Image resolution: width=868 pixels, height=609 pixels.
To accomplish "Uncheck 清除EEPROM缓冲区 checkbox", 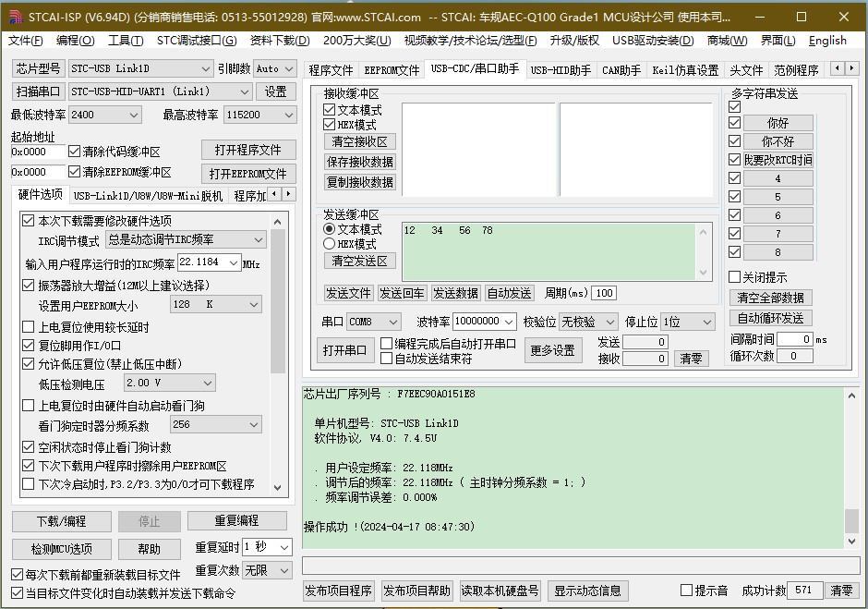I will (x=74, y=171).
